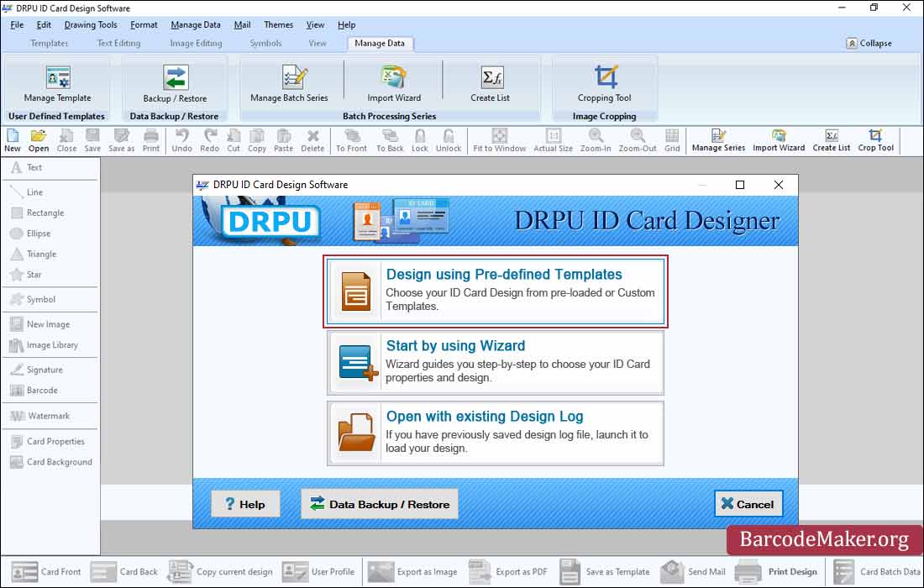Click the Open folder toolbar icon

pos(39,141)
